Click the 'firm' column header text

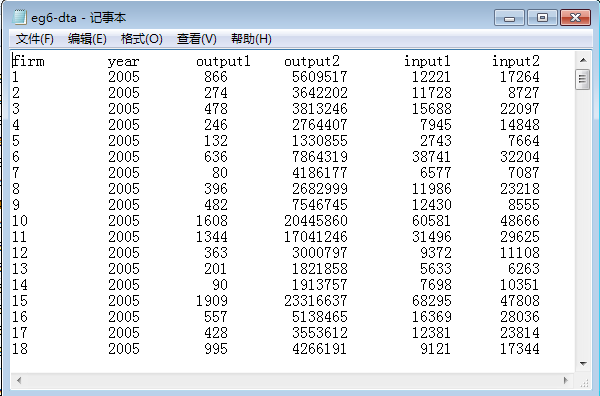[x=28, y=61]
